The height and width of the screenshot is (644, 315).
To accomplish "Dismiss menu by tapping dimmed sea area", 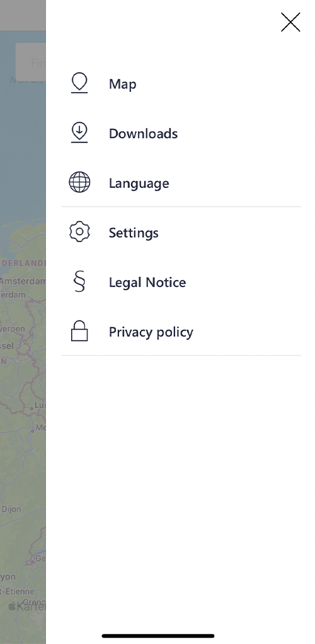I will coord(23,156).
